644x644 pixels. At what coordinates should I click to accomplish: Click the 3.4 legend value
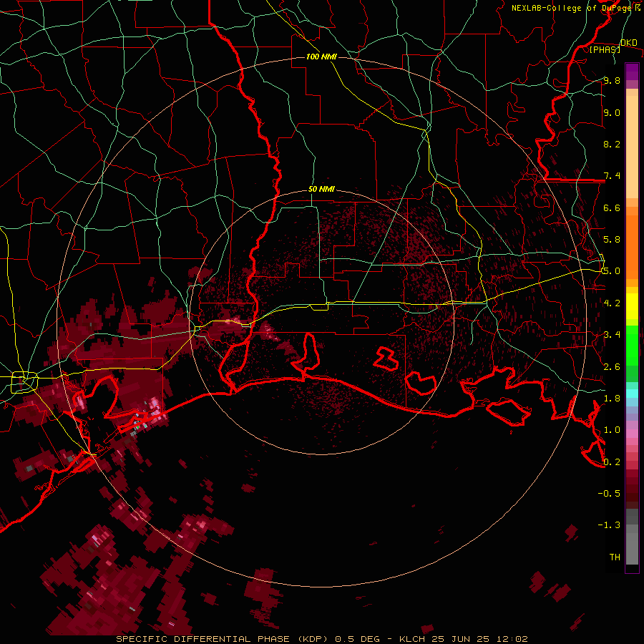[612, 335]
